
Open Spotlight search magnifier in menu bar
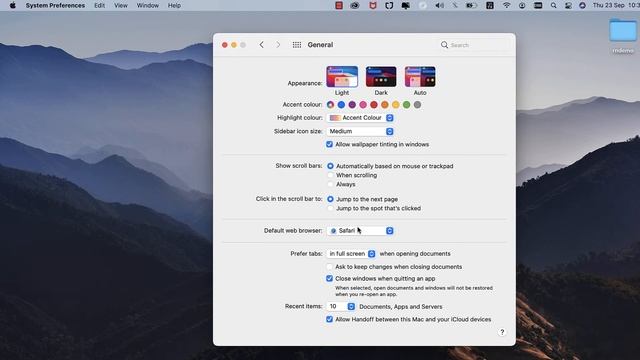coord(553,5)
